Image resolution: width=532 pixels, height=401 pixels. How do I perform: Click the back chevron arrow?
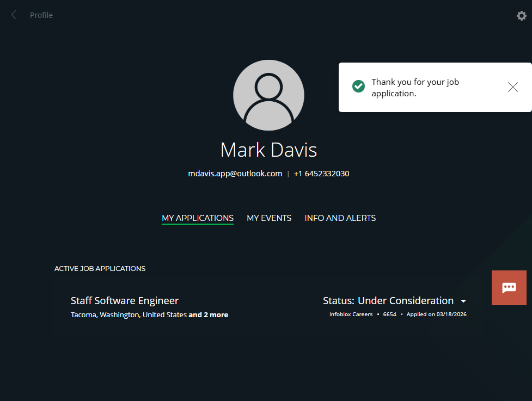click(14, 15)
